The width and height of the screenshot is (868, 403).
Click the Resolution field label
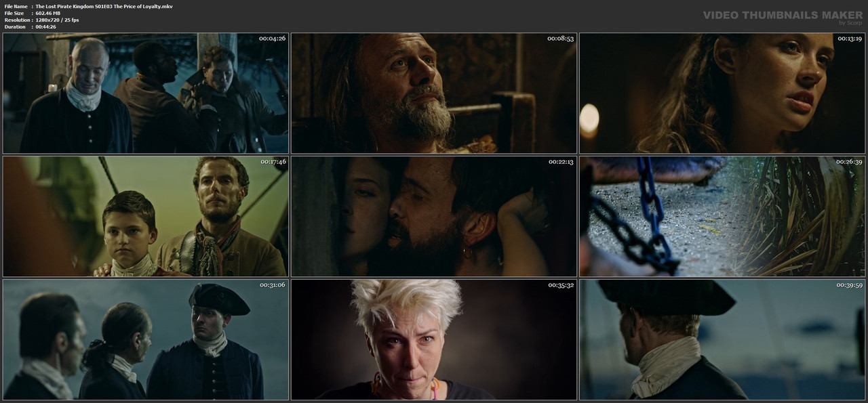point(16,20)
